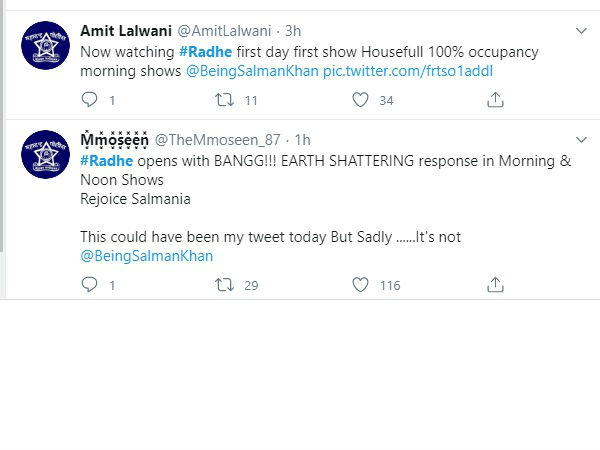Reply to Amit Lalwani's tweet
Viewport: 600px width, 450px height.
tap(90, 100)
